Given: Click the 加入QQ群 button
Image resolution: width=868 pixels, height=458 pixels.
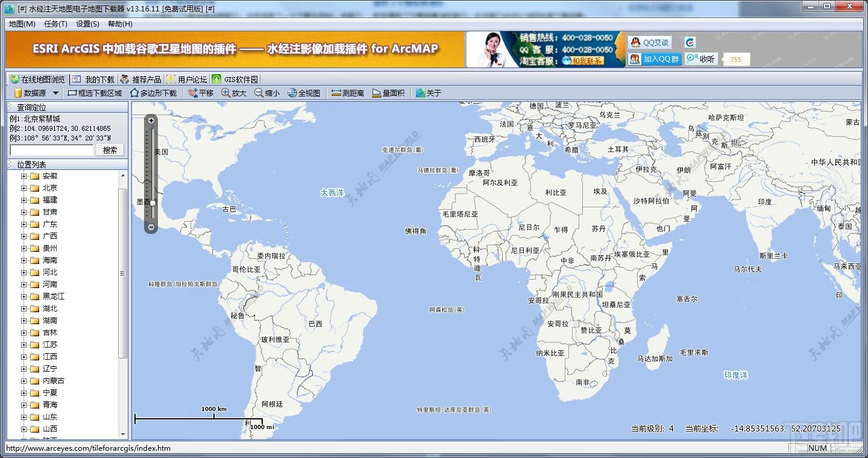Looking at the screenshot, I should point(654,58).
